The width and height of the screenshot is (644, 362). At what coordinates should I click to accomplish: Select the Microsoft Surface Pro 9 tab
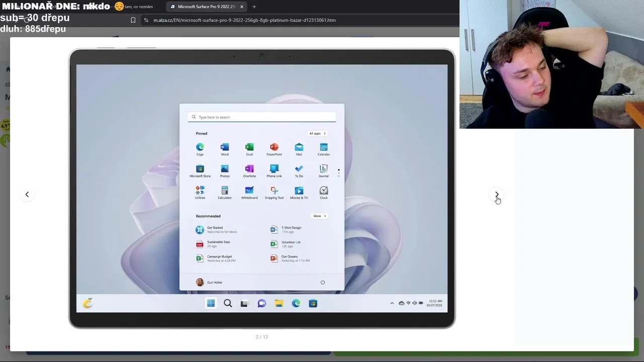pos(206,7)
